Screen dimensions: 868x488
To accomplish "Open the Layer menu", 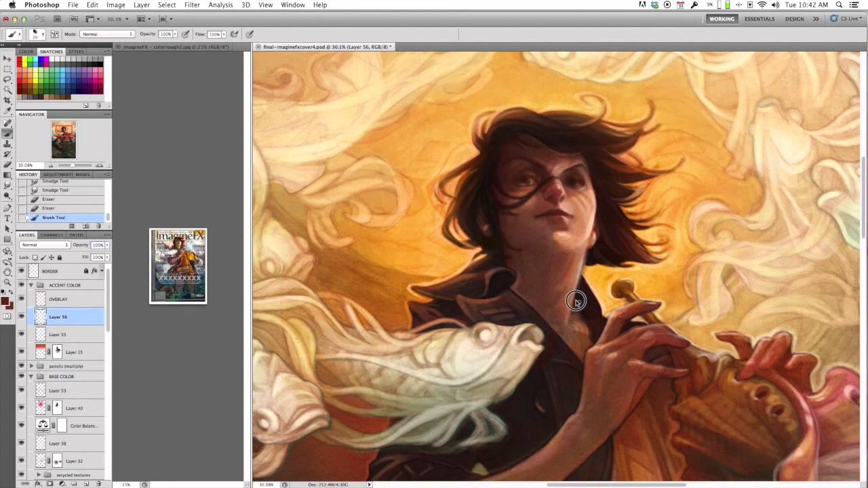I will point(142,5).
